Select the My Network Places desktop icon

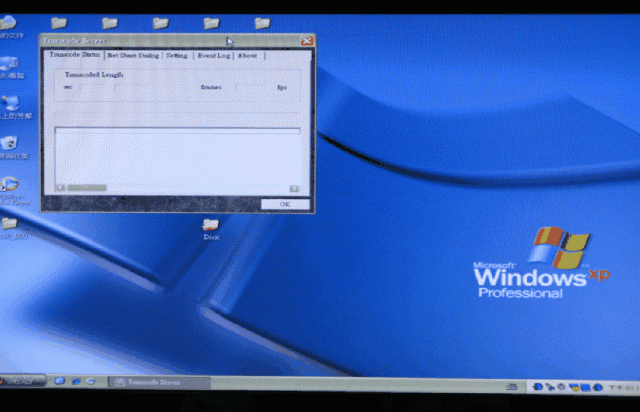pos(13,107)
